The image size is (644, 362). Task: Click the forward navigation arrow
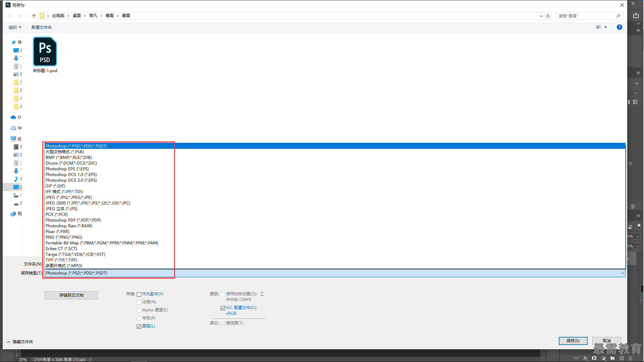(19, 16)
